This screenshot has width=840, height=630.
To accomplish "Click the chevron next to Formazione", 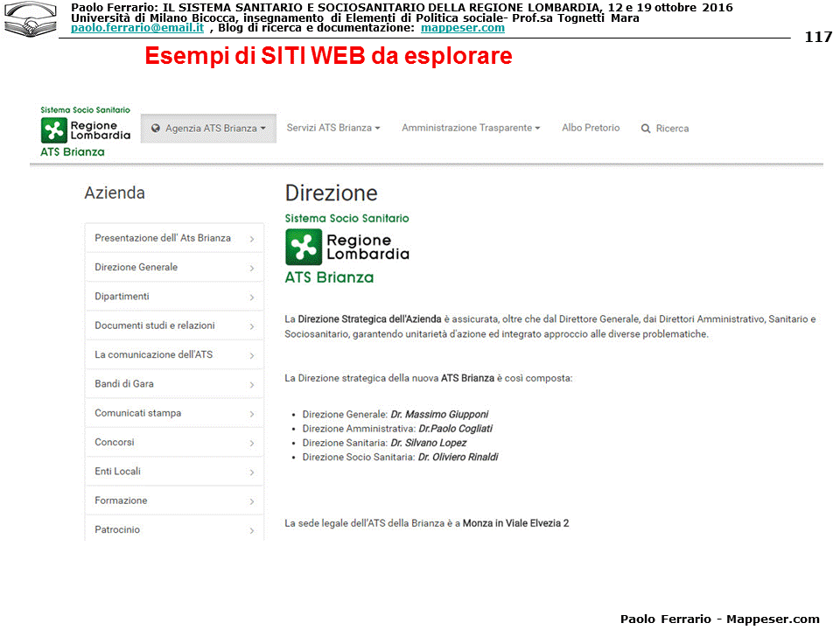I will pos(251,501).
